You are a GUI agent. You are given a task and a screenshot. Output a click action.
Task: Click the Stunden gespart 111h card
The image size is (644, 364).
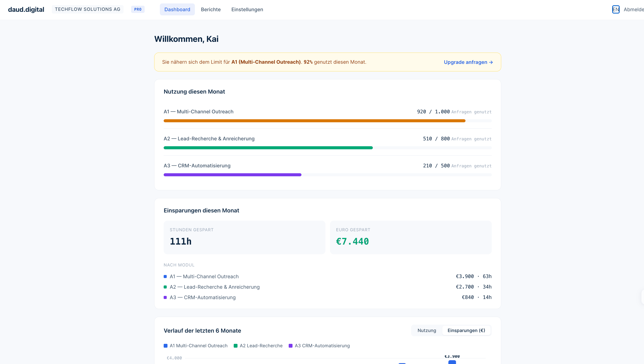244,238
